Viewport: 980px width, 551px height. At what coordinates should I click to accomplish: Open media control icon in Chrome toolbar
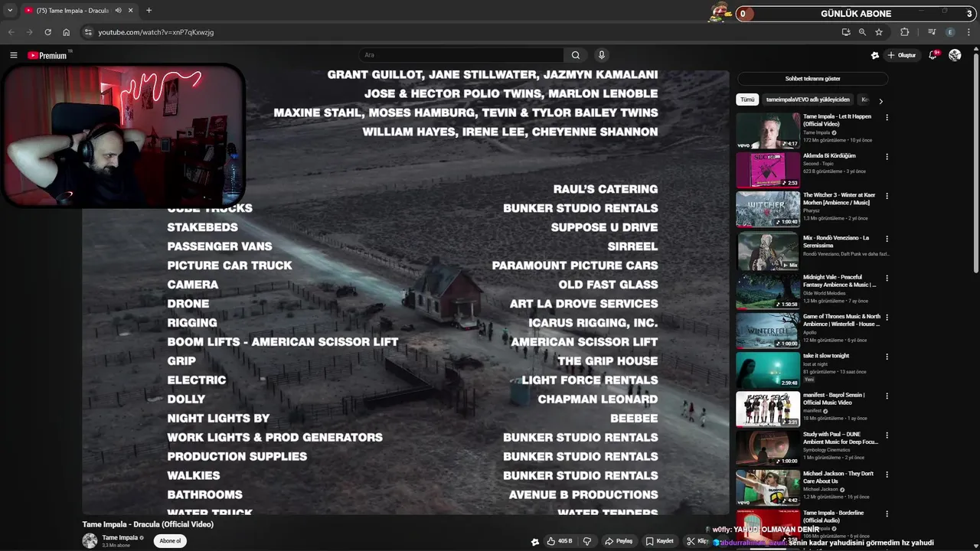pos(932,32)
